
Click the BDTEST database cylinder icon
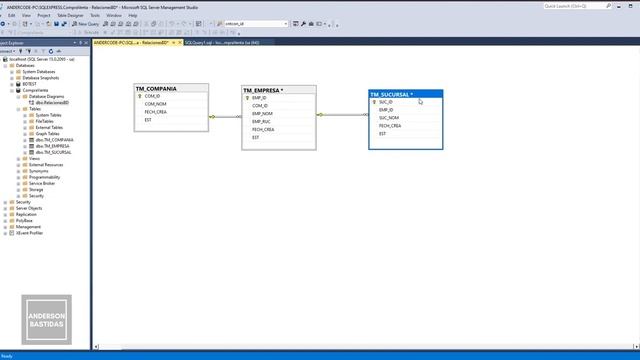coord(18,84)
